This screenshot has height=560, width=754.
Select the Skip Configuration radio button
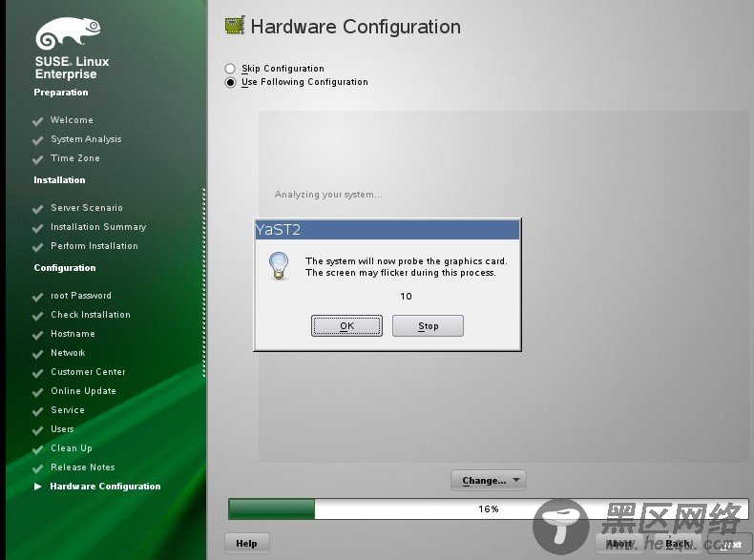[x=230, y=69]
